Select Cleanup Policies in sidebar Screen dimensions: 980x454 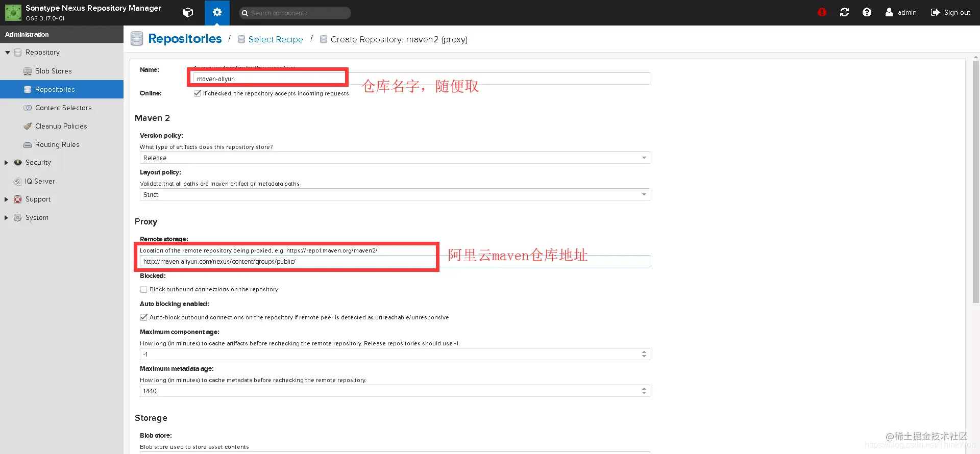[x=61, y=126]
